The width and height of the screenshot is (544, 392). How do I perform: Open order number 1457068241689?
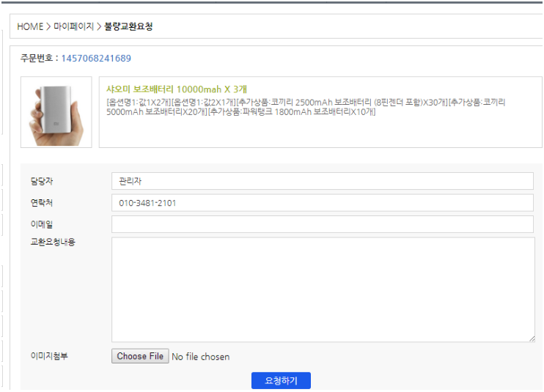coord(96,58)
